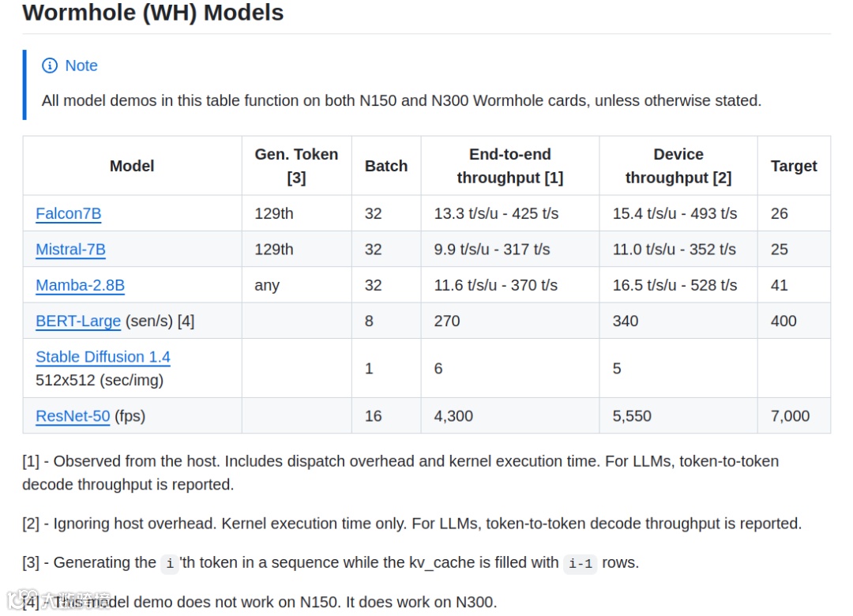Click the Gen. Token [3] column header

tap(296, 166)
